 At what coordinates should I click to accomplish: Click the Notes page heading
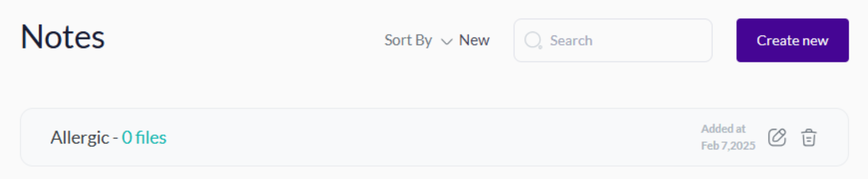(63, 37)
